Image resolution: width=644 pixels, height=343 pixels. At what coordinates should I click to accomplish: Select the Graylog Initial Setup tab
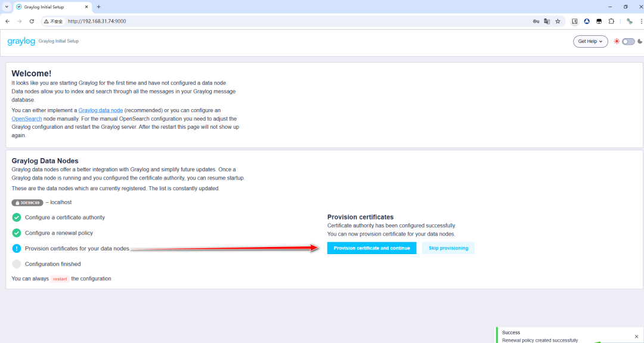(52, 7)
